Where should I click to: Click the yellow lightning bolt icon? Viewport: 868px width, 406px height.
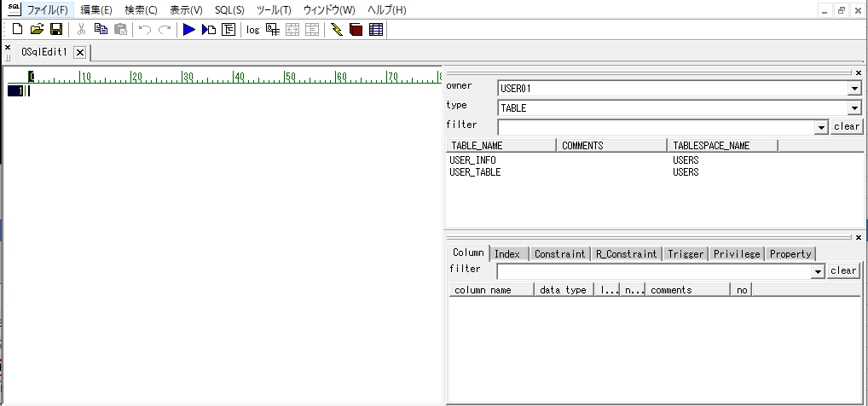(x=337, y=29)
